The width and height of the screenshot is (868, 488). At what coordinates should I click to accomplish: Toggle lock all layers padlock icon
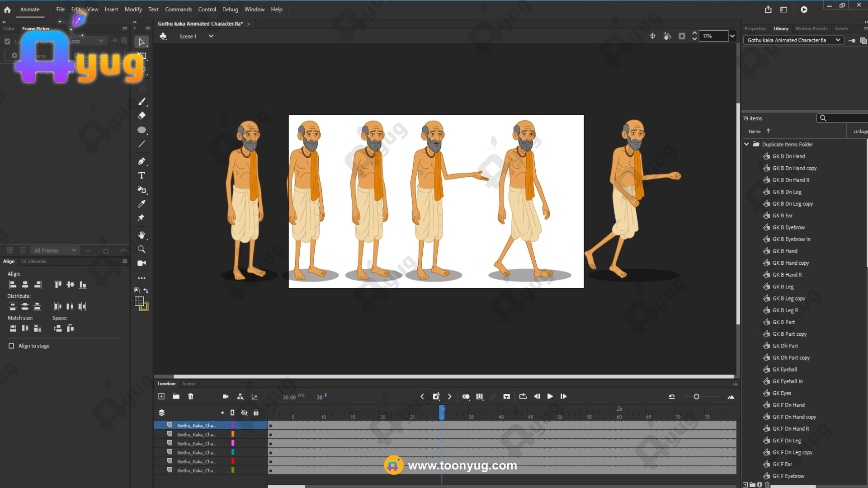click(256, 413)
